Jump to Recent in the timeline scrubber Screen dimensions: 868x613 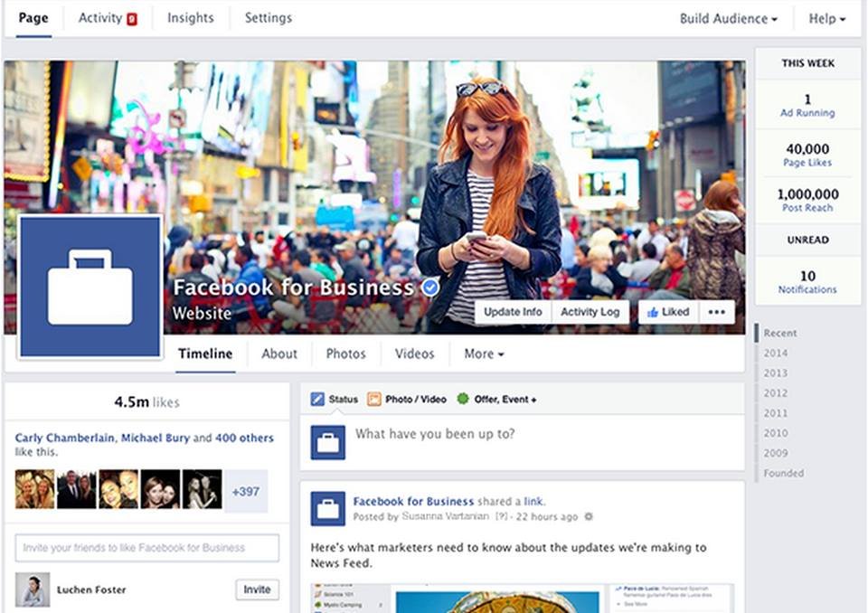780,334
